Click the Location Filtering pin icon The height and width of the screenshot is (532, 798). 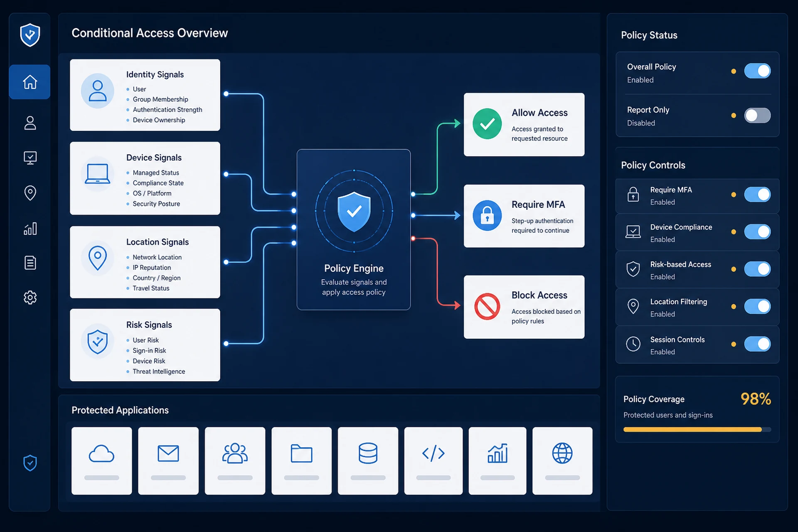633,306
